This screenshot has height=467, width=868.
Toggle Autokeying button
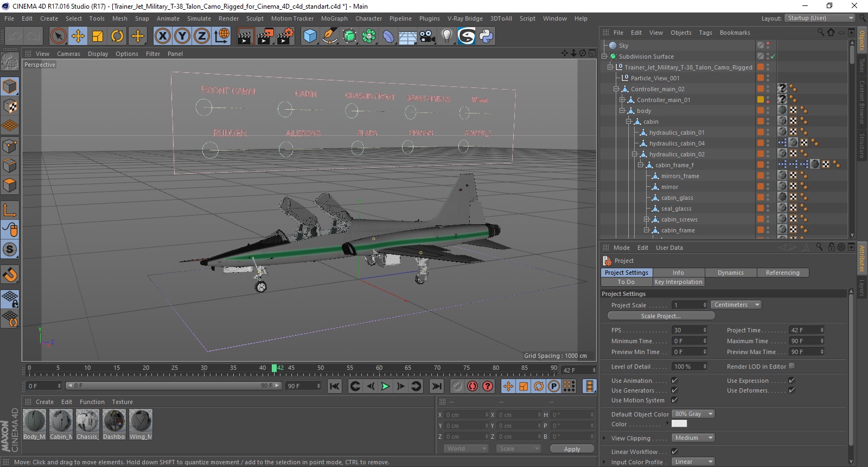[x=473, y=386]
